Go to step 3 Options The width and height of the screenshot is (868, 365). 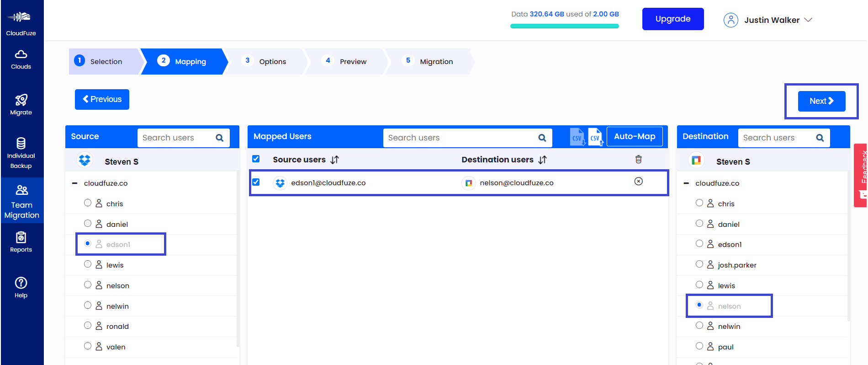tap(266, 61)
